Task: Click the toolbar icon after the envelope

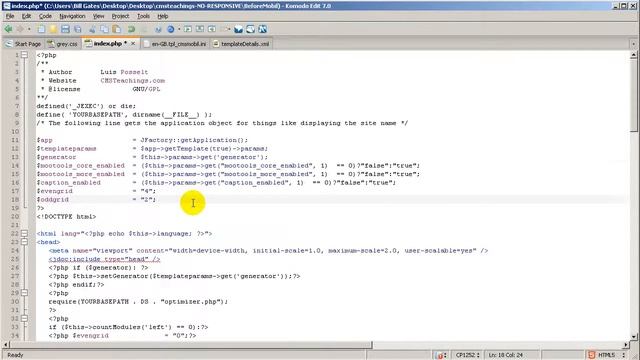Action: pyautogui.click(x=250, y=29)
